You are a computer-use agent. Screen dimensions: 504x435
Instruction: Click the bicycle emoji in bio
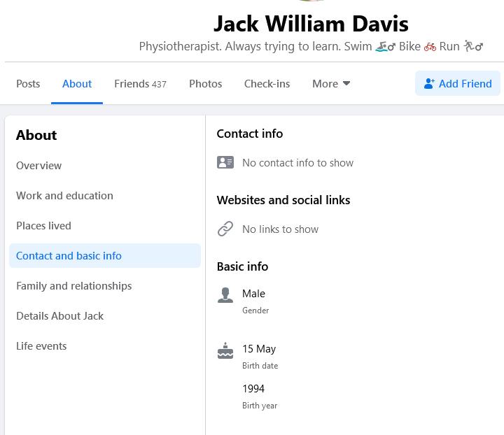pyautogui.click(x=430, y=47)
